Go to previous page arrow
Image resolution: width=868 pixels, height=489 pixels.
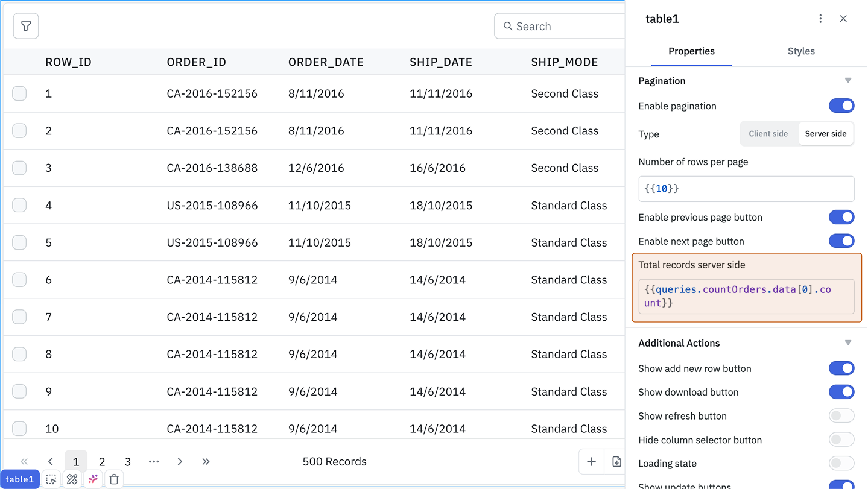51,461
